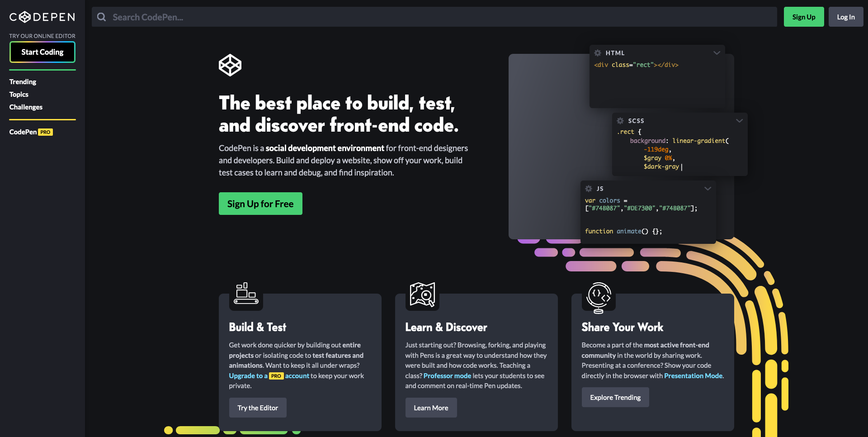Screen dimensions: 868x437
Task: Open SCSS panel settings gear icon
Action: 620,121
